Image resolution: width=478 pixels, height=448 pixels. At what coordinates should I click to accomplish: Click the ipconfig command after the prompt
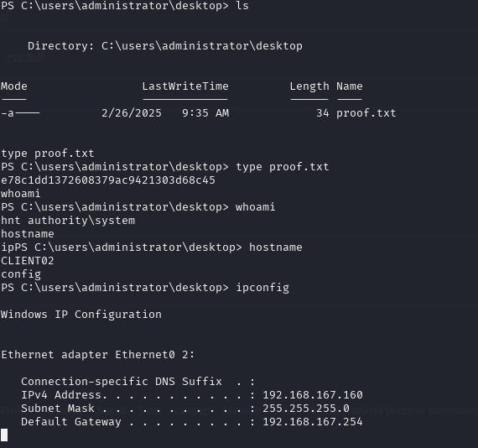262,288
